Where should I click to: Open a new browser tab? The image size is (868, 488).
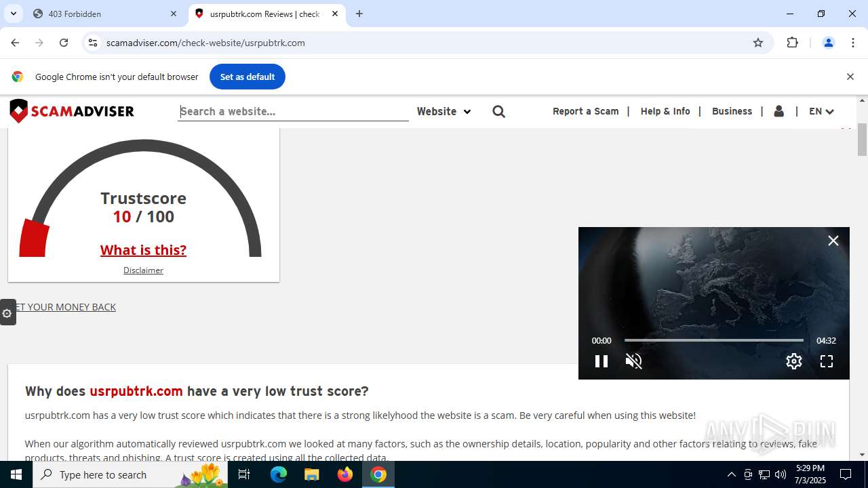point(359,14)
